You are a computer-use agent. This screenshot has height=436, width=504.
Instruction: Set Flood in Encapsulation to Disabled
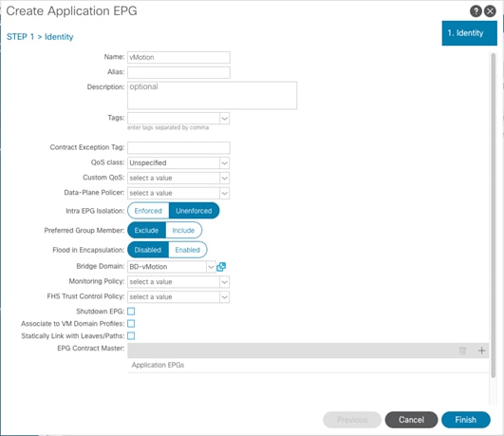click(148, 250)
